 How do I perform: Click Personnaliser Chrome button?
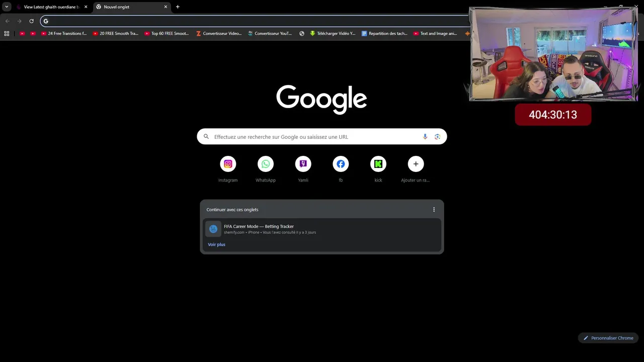point(608,338)
